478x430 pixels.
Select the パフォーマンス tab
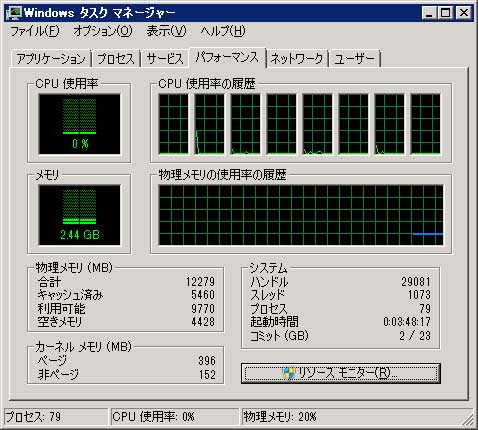[227, 57]
